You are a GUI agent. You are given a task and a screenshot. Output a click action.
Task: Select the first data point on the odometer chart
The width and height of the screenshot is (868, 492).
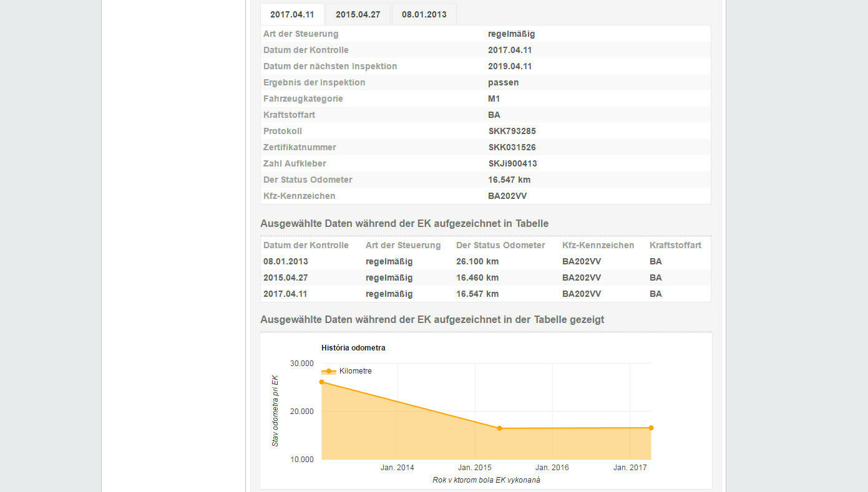pyautogui.click(x=322, y=382)
